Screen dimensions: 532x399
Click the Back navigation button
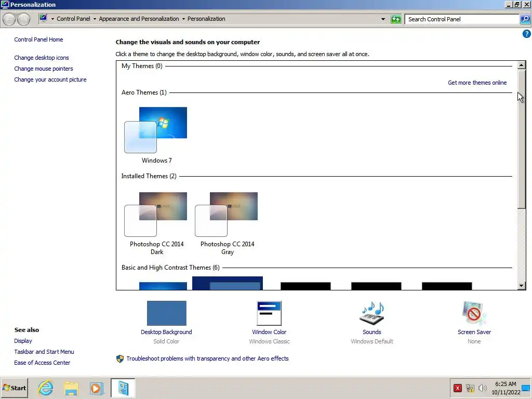click(9, 19)
